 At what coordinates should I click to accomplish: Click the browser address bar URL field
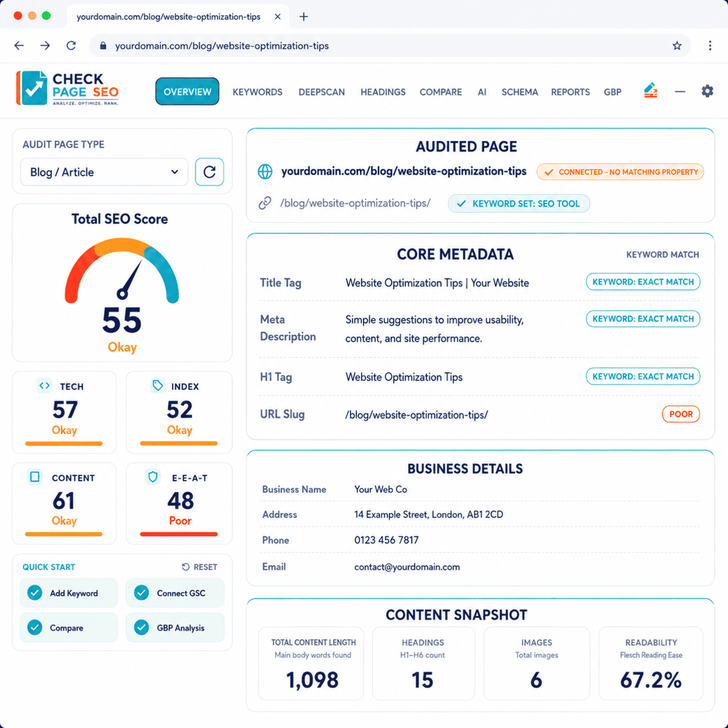tap(390, 45)
